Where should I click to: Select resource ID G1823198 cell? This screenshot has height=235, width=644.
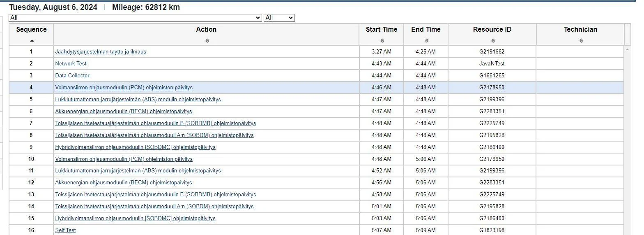tap(492, 230)
